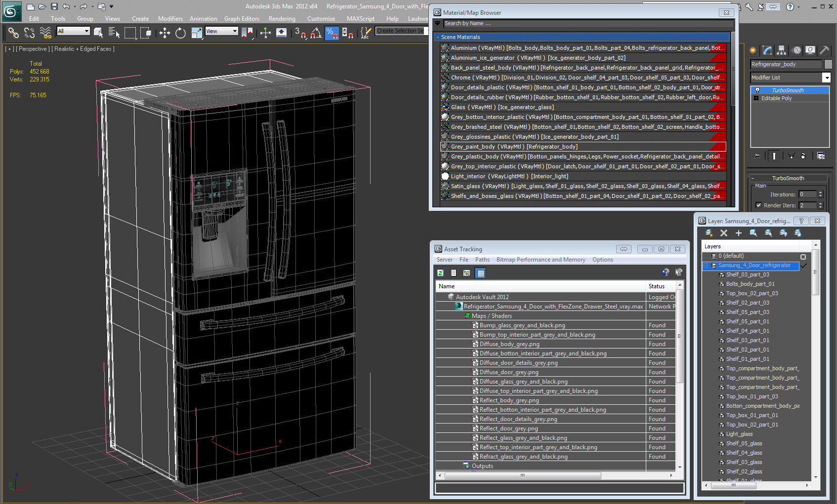This screenshot has height=504, width=837.
Task: Toggle the Render Iters checkbox
Action: coord(758,205)
